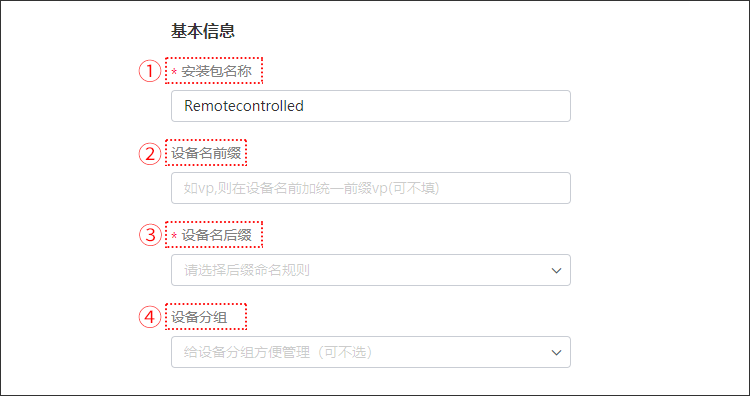The image size is (750, 396).
Task: Click the 请选择后缀命名规则 placeholder text
Action: click(247, 270)
